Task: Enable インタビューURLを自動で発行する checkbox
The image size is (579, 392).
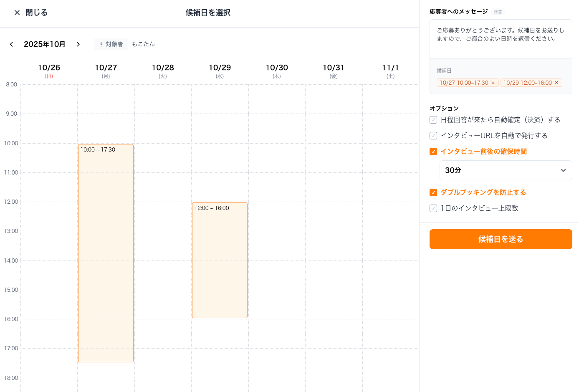Action: pos(433,136)
